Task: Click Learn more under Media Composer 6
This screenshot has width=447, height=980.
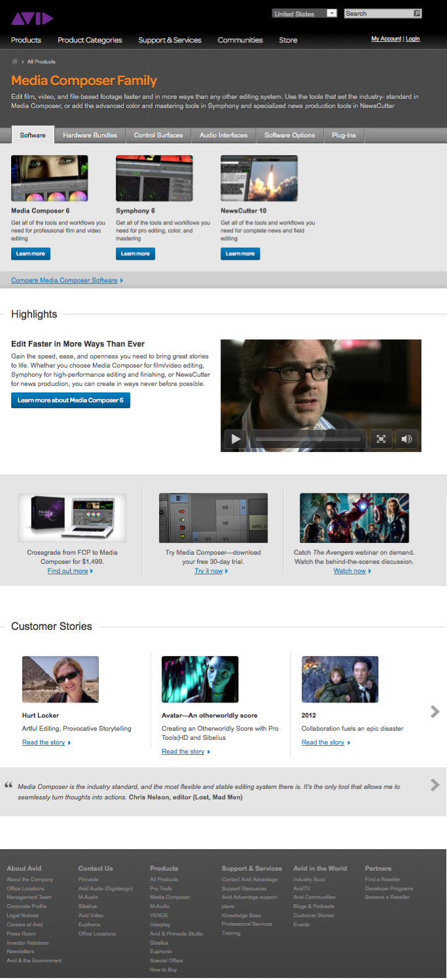Action: tap(31, 254)
